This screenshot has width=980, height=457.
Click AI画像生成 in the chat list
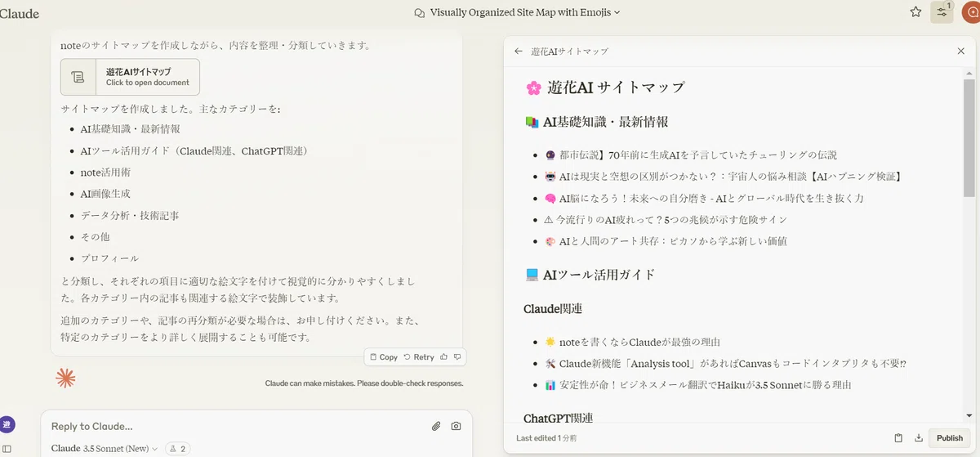tap(105, 194)
